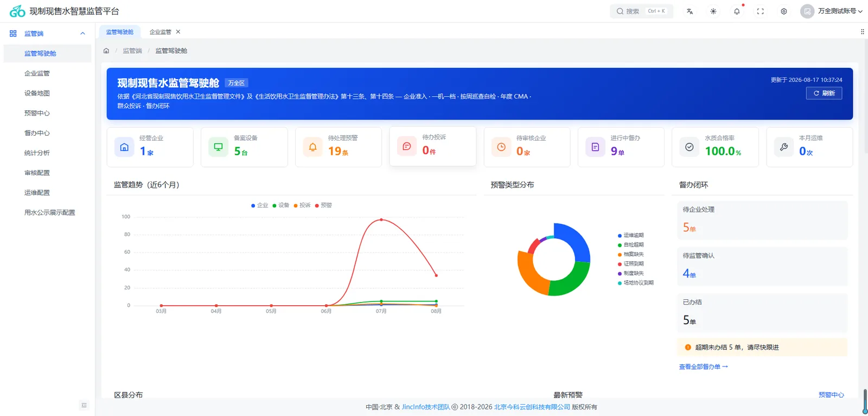Click the 待审核企业 clock card icon
The height and width of the screenshot is (416, 868).
(501, 147)
